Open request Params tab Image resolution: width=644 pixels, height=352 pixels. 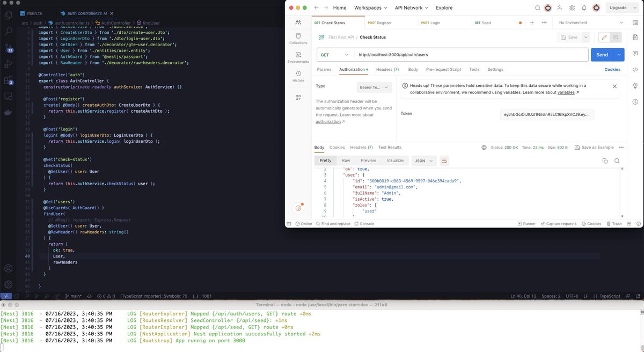(324, 70)
